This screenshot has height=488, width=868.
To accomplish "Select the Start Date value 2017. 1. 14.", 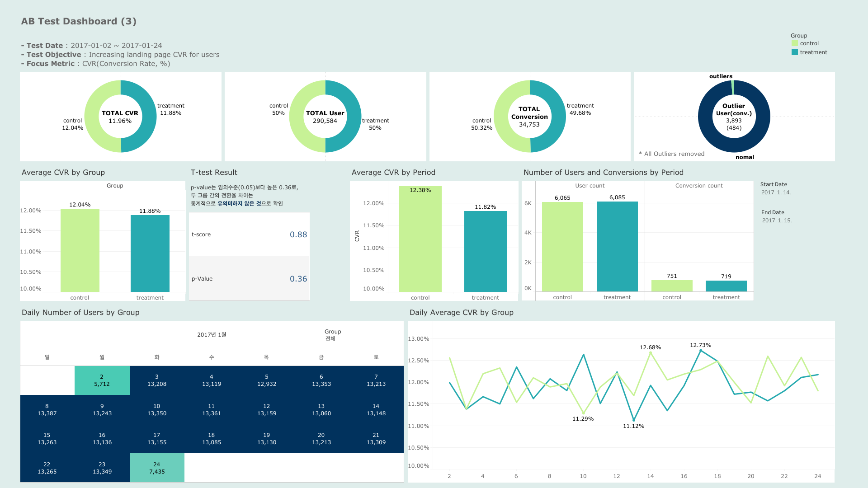I will [776, 192].
